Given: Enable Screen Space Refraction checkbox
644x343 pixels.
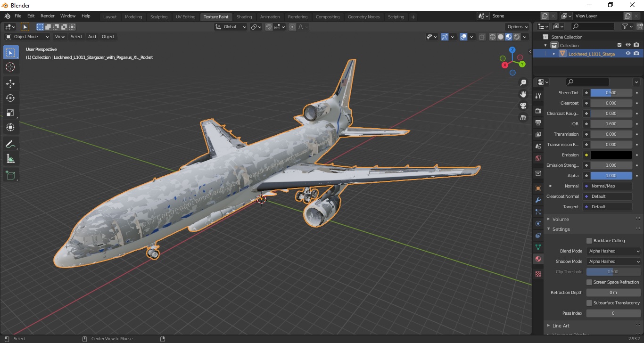Looking at the screenshot, I should pyautogui.click(x=589, y=282).
